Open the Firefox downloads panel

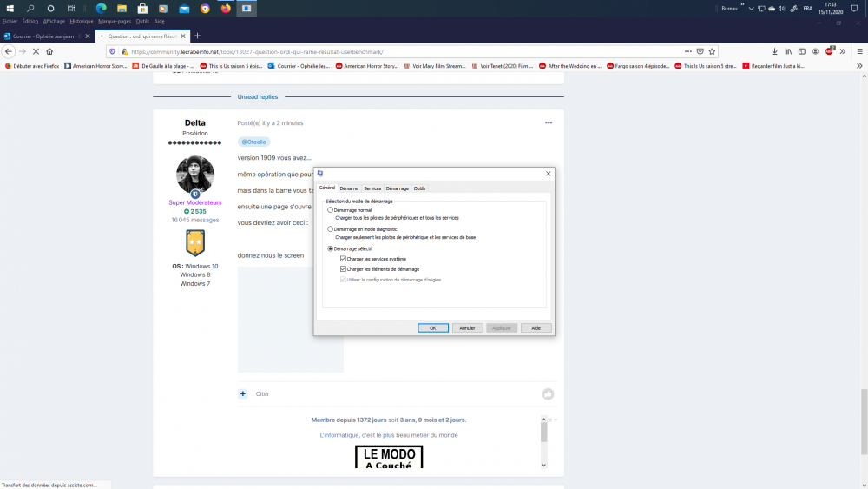(x=774, y=51)
